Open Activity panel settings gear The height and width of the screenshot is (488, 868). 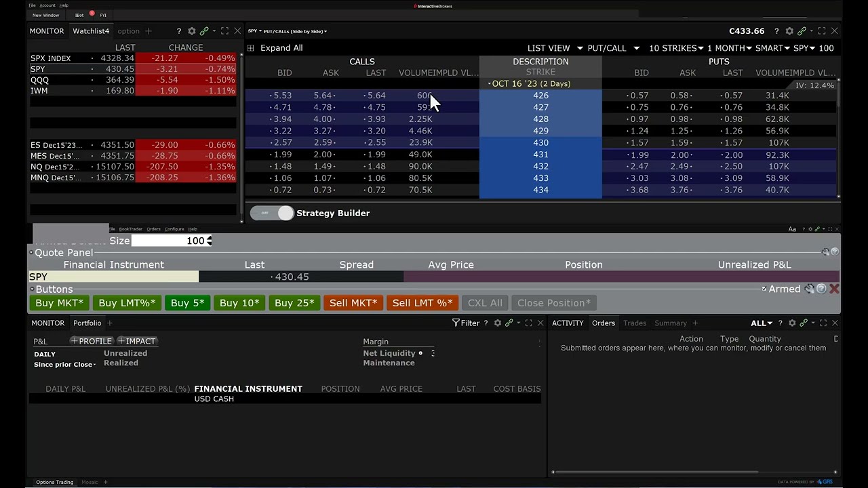(791, 323)
